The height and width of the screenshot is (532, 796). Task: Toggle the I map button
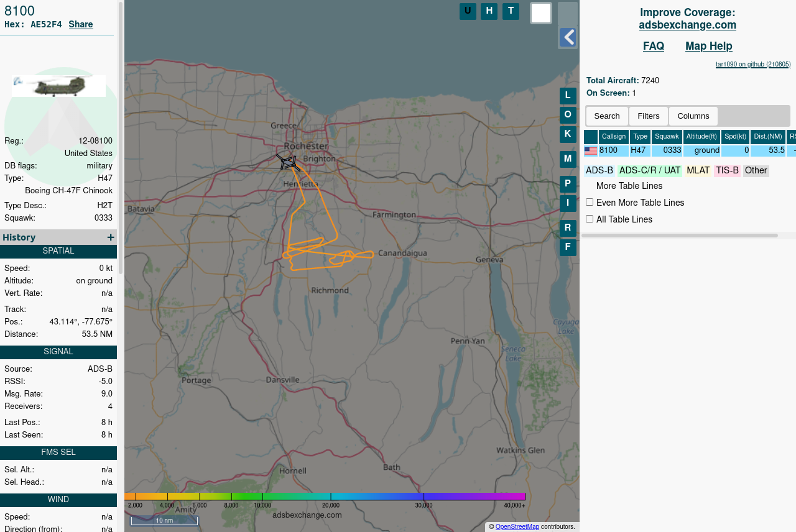(x=568, y=203)
